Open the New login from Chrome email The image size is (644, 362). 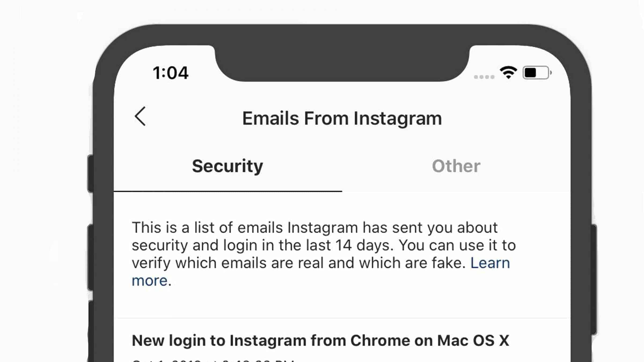tap(320, 341)
